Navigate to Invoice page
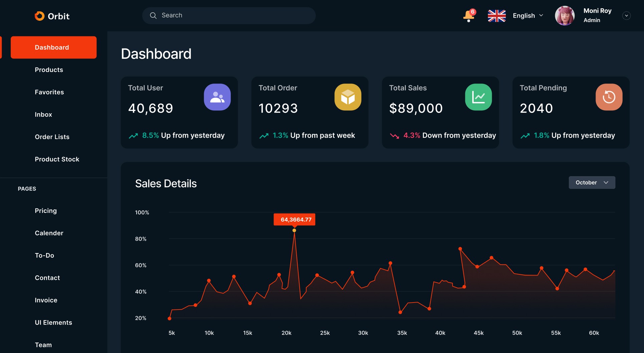The width and height of the screenshot is (644, 353). tap(46, 300)
